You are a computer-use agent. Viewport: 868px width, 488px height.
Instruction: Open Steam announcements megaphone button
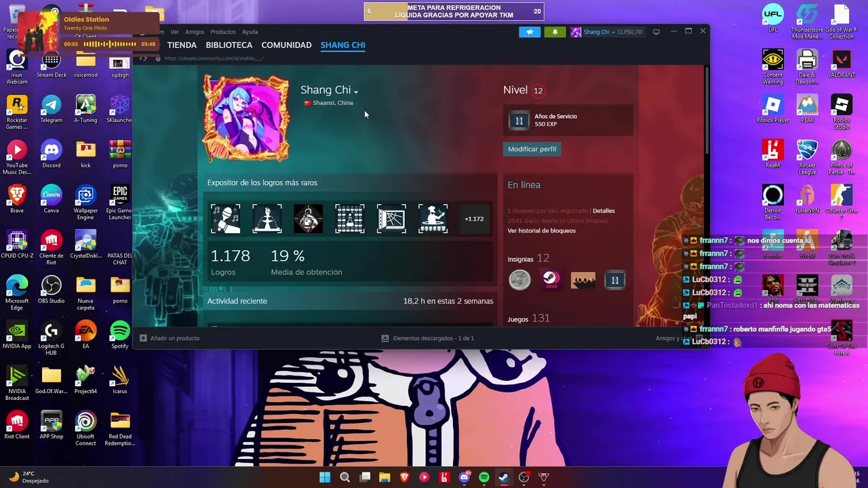pyautogui.click(x=530, y=32)
